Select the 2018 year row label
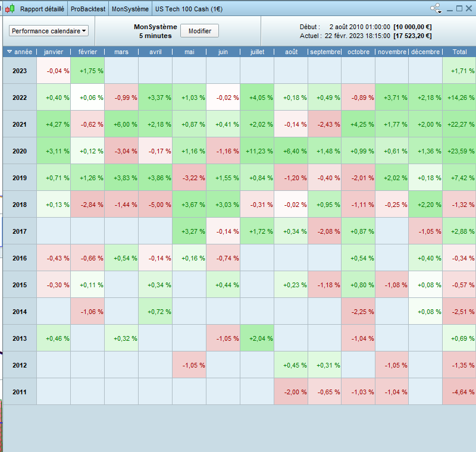Viewport: 476px width, 452px height. click(x=20, y=205)
